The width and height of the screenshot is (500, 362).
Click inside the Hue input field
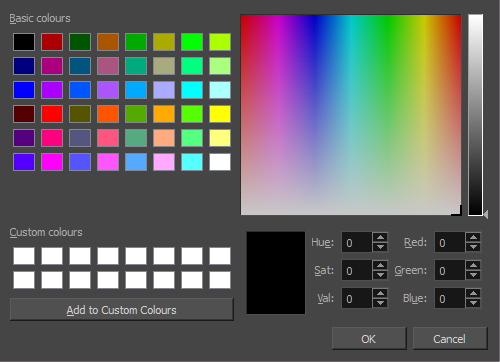(357, 242)
